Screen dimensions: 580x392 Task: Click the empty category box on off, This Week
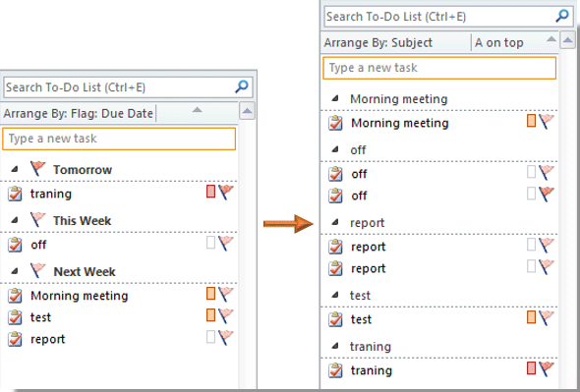tap(210, 243)
